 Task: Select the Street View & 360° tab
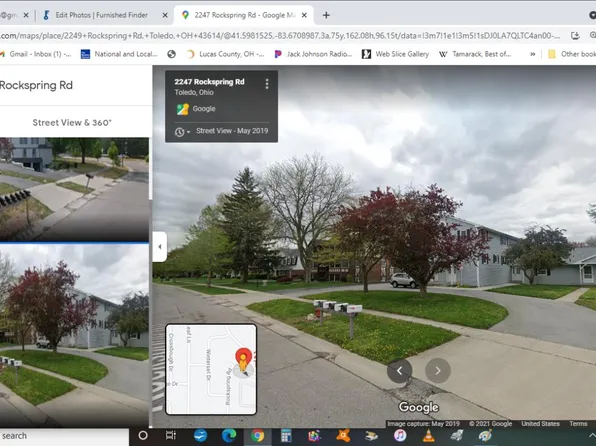72,122
